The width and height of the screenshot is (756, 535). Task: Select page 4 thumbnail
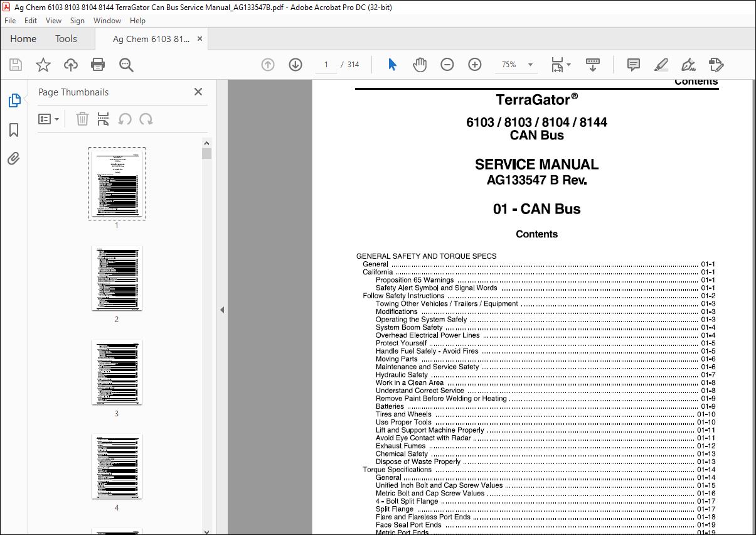click(x=117, y=466)
